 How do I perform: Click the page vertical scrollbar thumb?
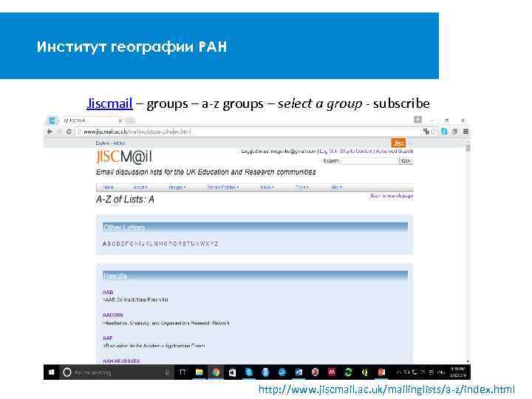click(468, 148)
